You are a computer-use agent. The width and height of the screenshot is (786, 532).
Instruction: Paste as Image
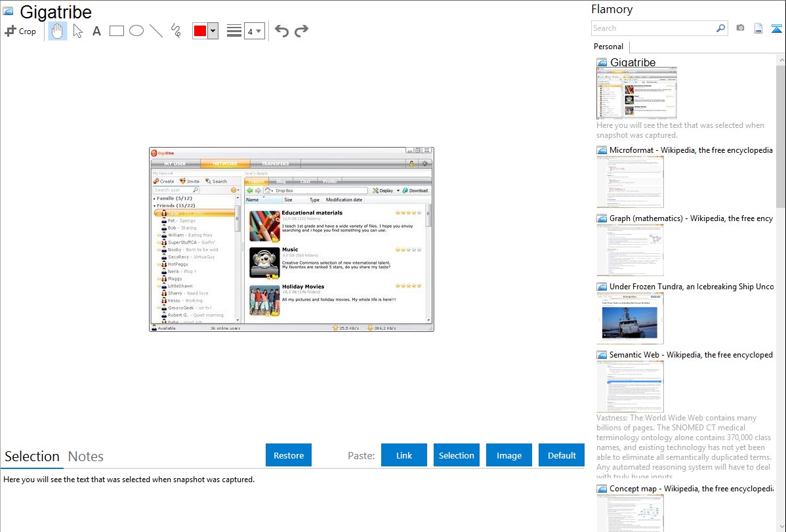(x=508, y=455)
